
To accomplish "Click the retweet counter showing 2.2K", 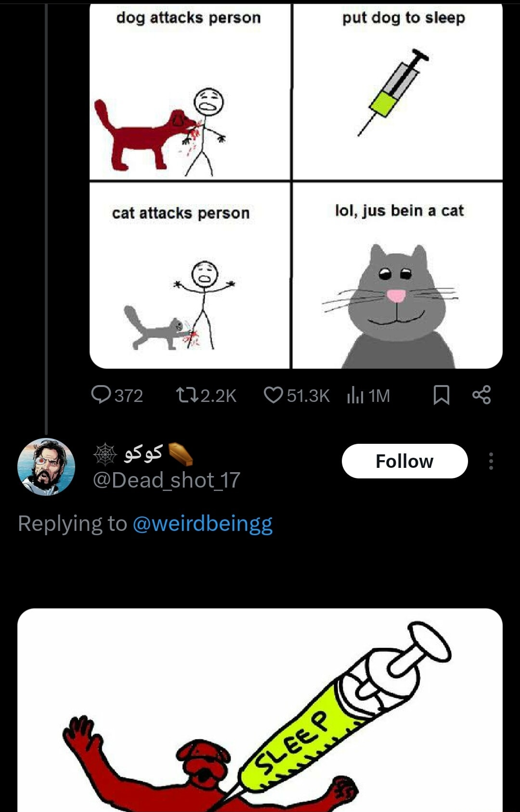I will (x=207, y=395).
